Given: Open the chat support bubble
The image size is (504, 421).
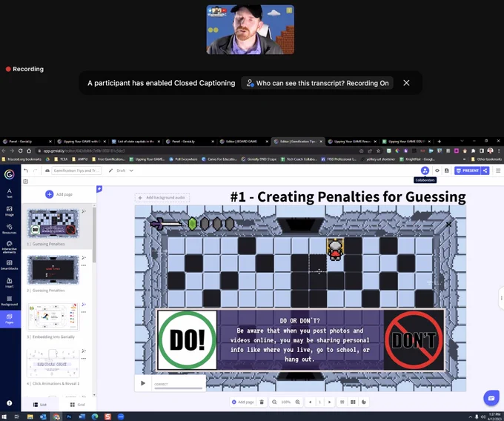Looking at the screenshot, I should (491, 398).
